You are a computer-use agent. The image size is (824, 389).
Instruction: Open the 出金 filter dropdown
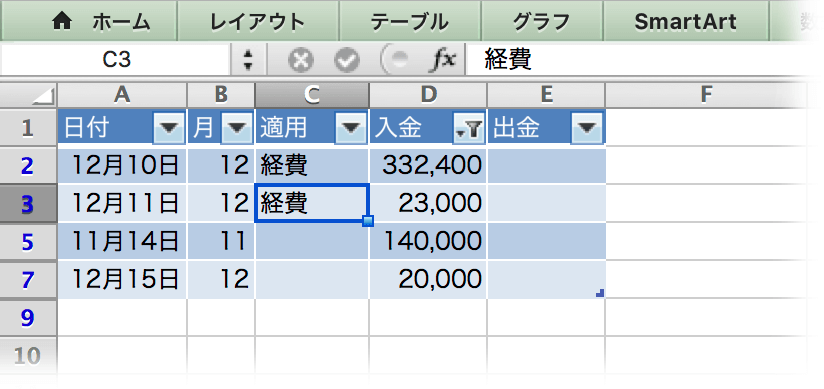coord(586,127)
